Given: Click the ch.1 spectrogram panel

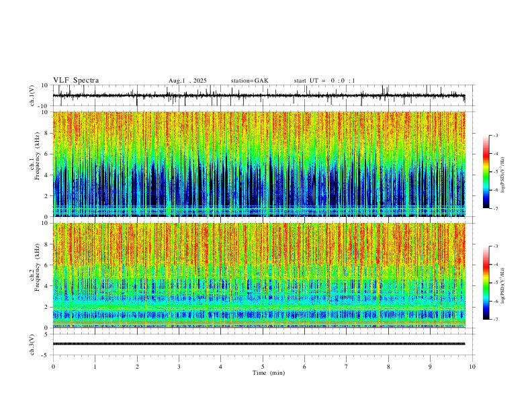Looking at the screenshot, I should (x=259, y=164).
